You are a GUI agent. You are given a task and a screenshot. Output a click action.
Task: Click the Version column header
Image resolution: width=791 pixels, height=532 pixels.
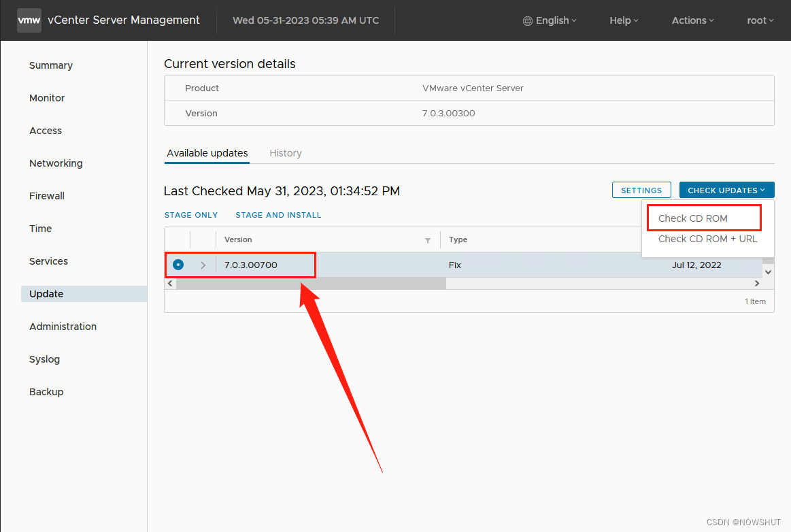pyautogui.click(x=238, y=239)
